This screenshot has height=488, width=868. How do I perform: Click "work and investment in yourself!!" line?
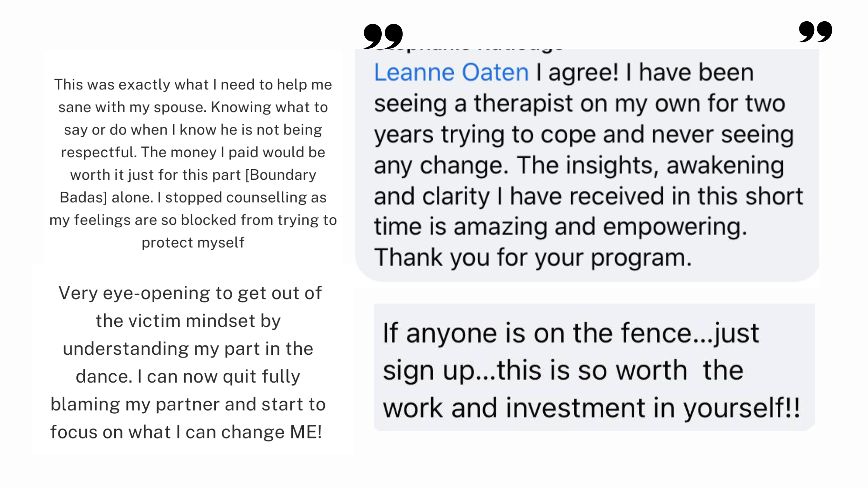click(x=591, y=408)
